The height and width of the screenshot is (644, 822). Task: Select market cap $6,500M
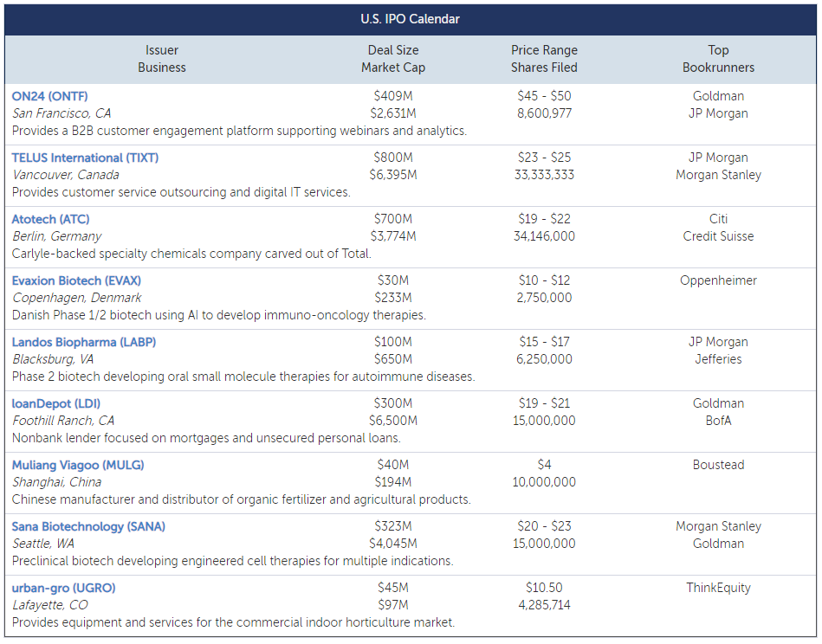pos(393,421)
